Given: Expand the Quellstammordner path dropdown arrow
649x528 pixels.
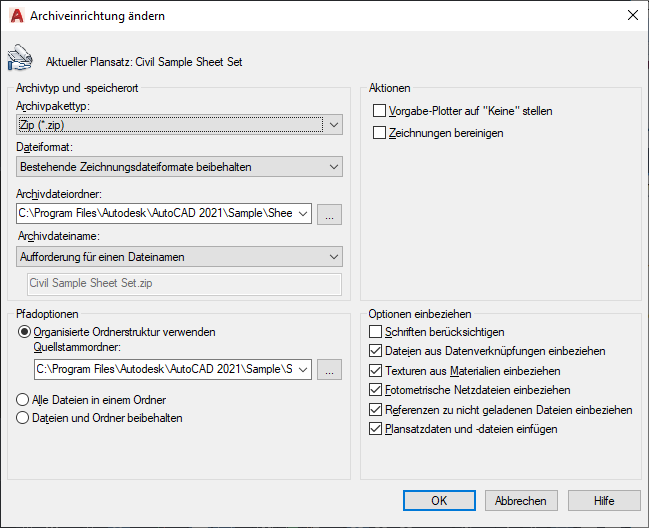Looking at the screenshot, I should 304,370.
